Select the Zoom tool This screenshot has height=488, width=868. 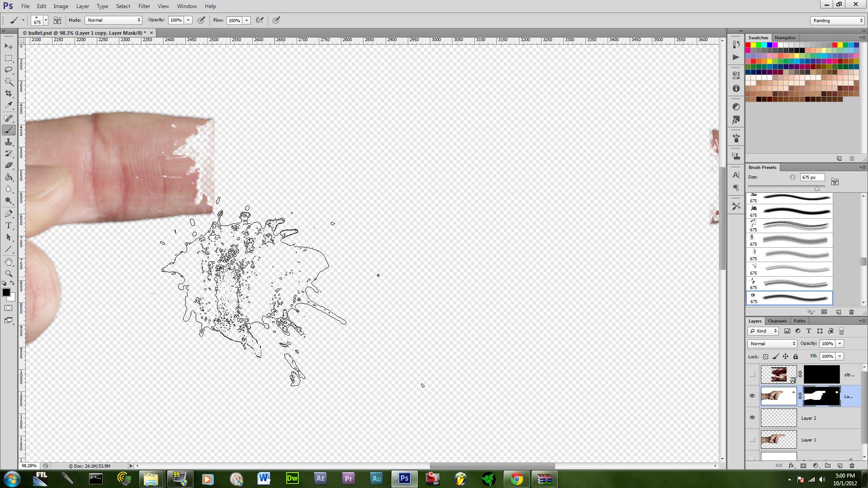(x=9, y=274)
